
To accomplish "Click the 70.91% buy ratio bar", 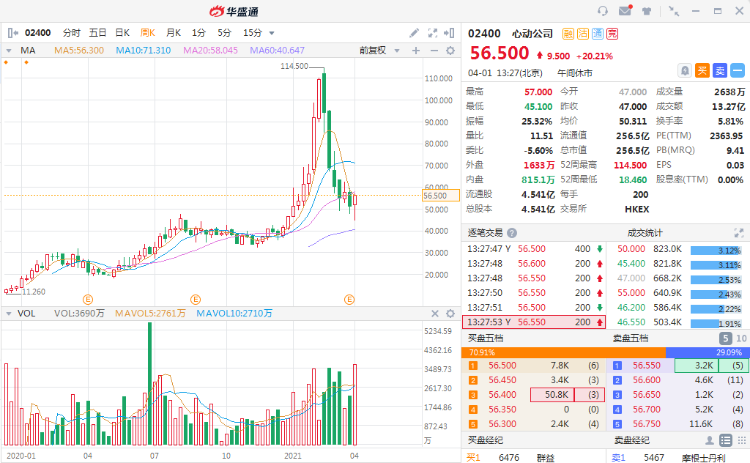I will click(563, 353).
